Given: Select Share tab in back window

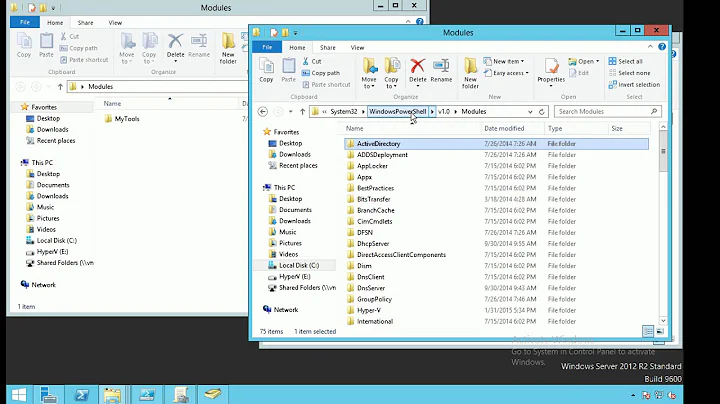Looking at the screenshot, I should point(85,22).
